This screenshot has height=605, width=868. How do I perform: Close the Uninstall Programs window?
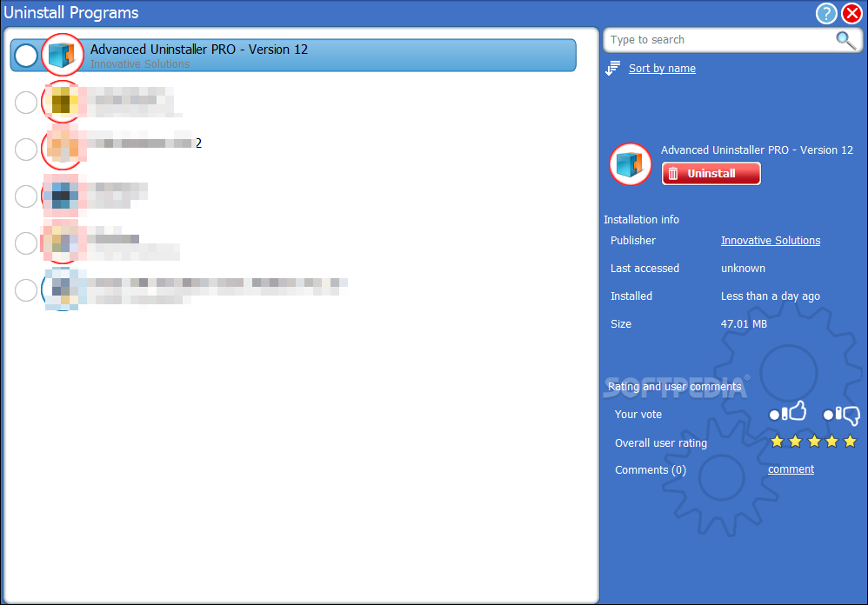pyautogui.click(x=852, y=13)
